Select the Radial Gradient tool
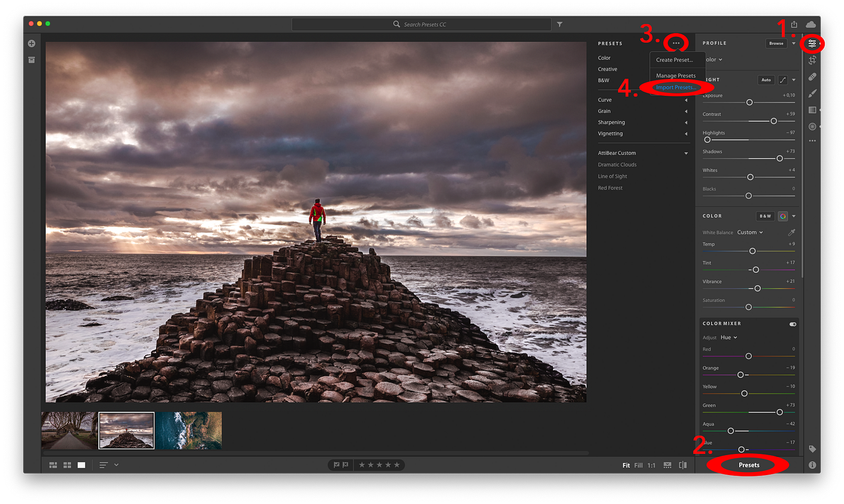 813,127
